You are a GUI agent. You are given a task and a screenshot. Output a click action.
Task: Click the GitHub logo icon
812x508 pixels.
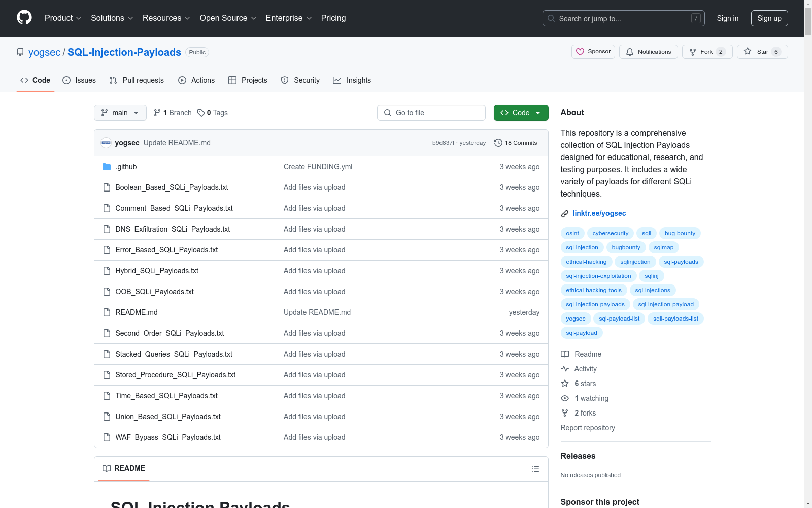coord(24,18)
